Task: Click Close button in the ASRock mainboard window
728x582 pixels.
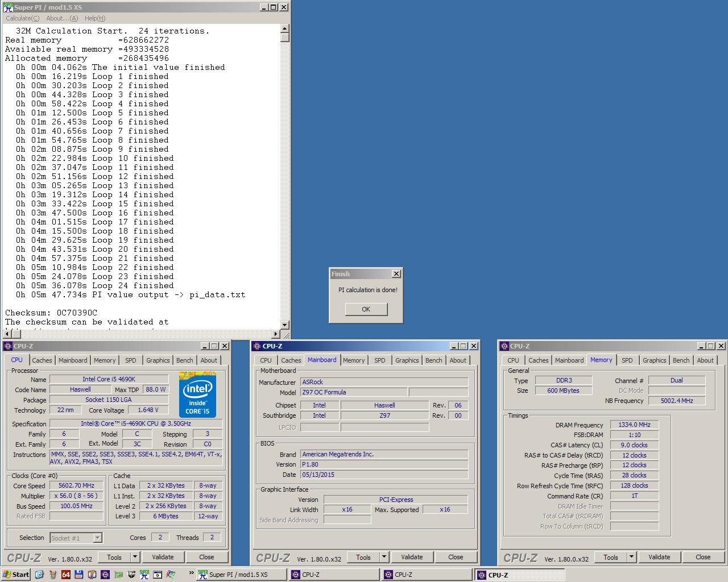Action: [456, 558]
